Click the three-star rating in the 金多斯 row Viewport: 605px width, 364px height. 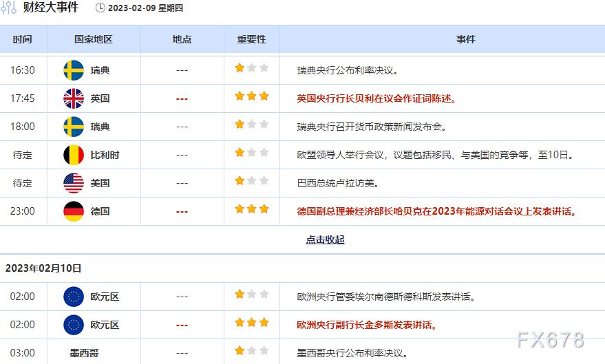tap(252, 322)
